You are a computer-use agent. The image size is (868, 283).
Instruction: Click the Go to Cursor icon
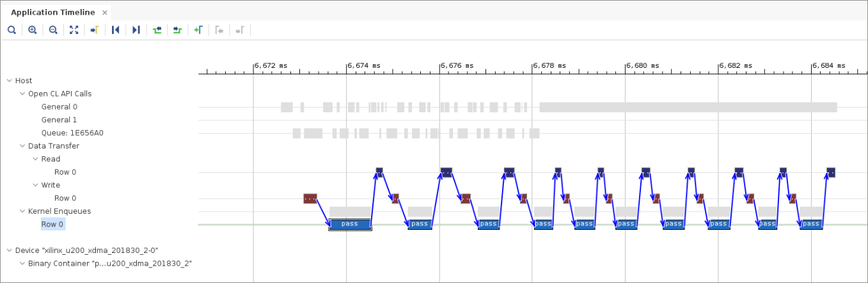coord(94,30)
